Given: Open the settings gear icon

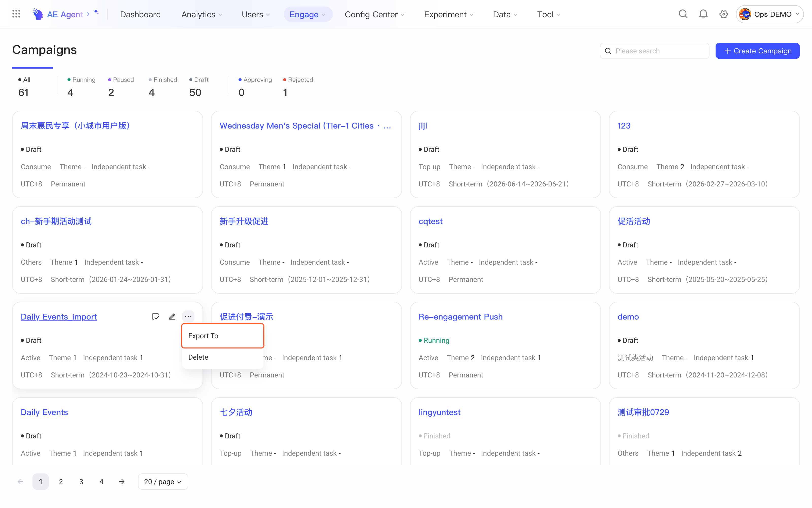Looking at the screenshot, I should point(724,14).
